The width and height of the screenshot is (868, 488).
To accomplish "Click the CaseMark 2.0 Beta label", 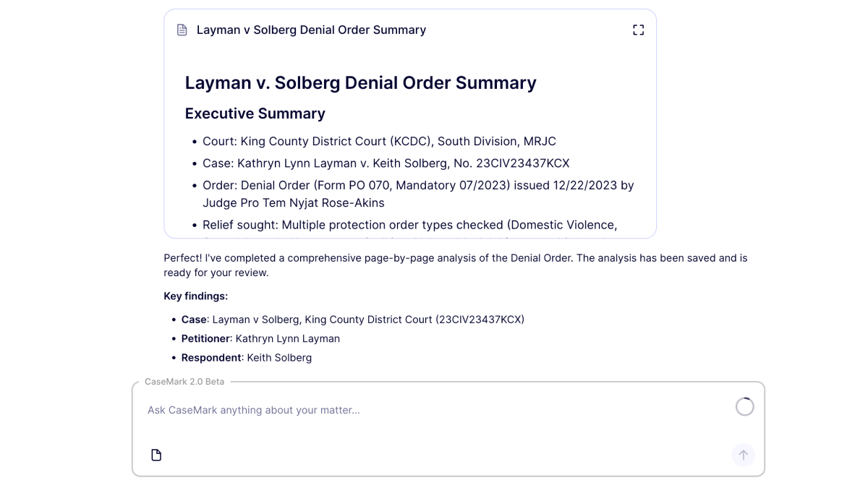I will point(184,381).
